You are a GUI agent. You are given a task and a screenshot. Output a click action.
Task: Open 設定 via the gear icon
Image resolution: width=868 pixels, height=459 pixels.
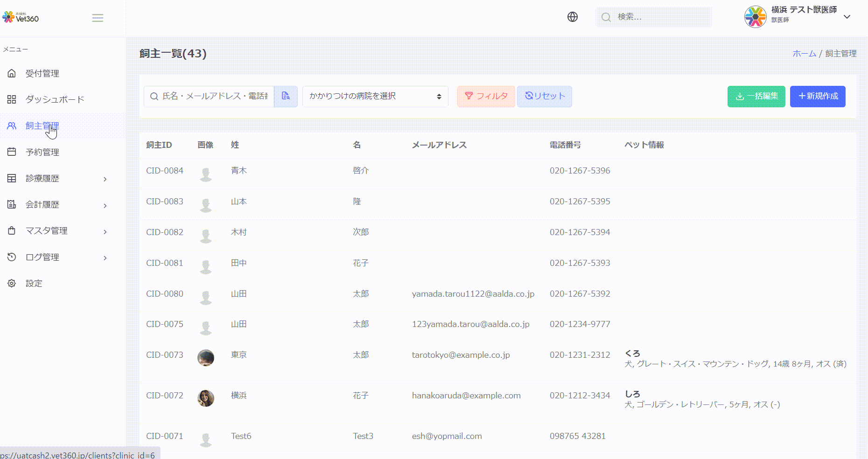point(12,283)
